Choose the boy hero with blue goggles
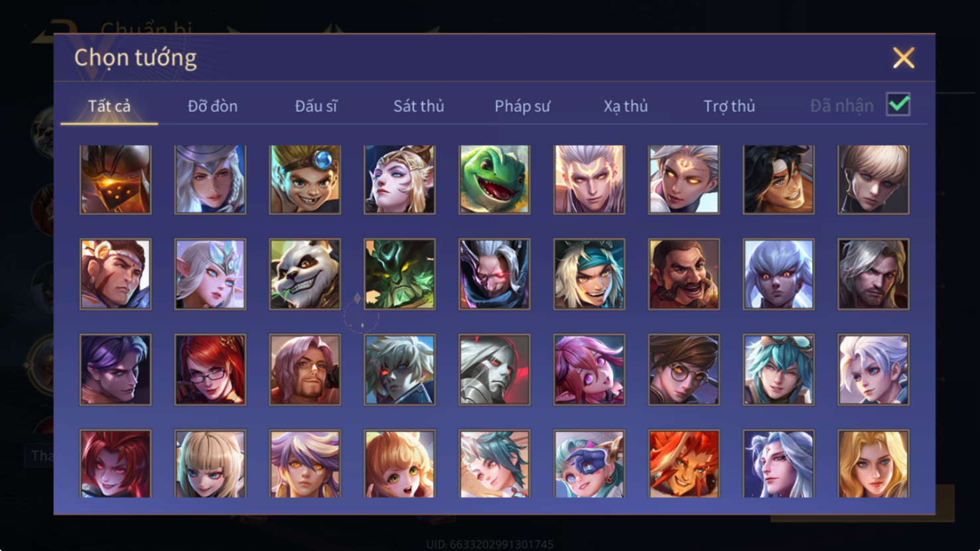 [305, 180]
